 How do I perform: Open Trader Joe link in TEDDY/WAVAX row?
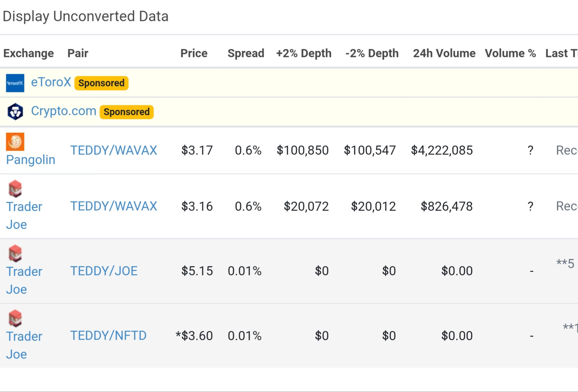tap(24, 216)
